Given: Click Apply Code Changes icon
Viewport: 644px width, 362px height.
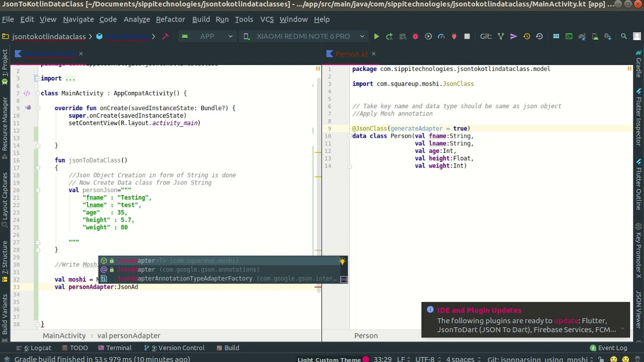Looking at the screenshot, I should [x=402, y=36].
